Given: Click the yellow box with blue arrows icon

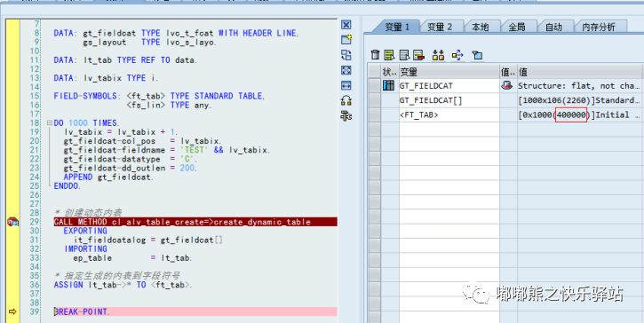Looking at the screenshot, I should 457,55.
